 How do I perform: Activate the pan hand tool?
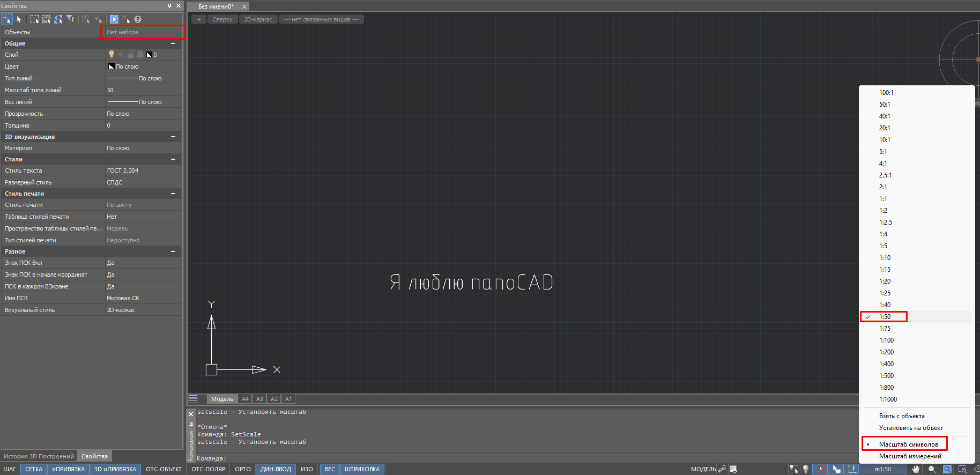tap(916, 469)
